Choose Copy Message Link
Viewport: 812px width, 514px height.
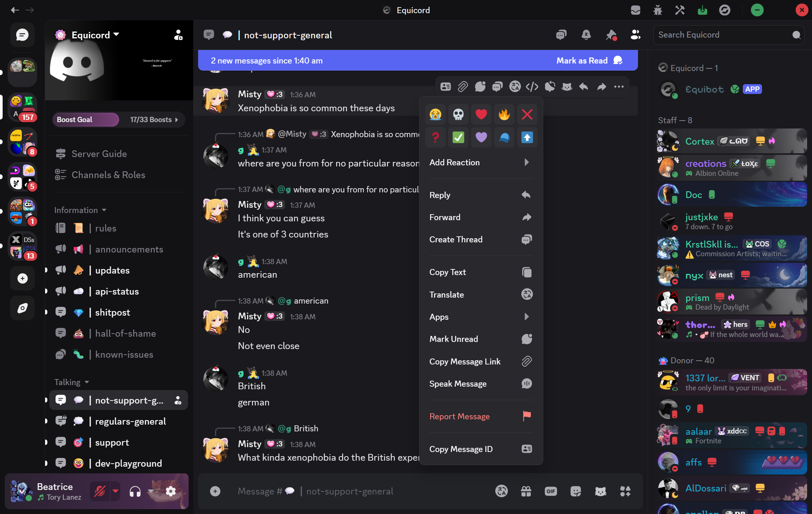(481, 361)
